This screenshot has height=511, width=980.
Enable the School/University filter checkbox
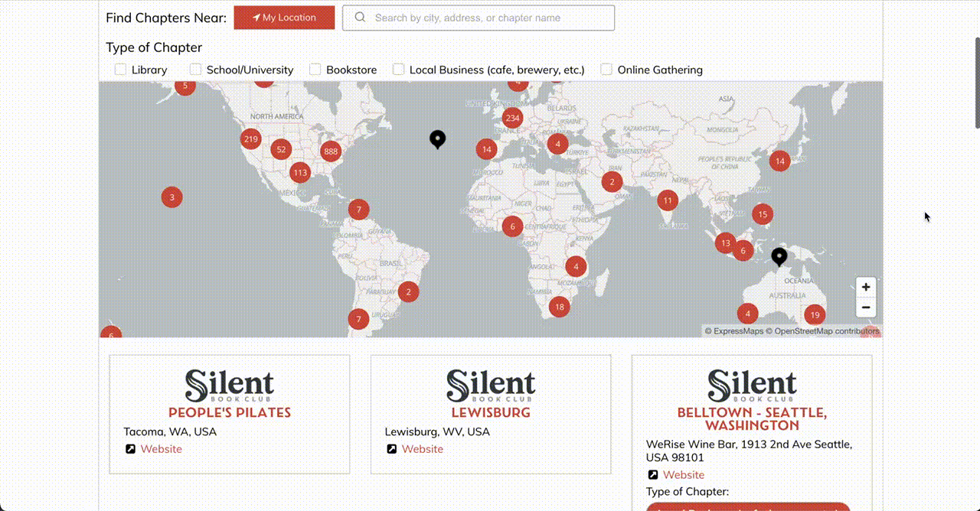click(195, 70)
